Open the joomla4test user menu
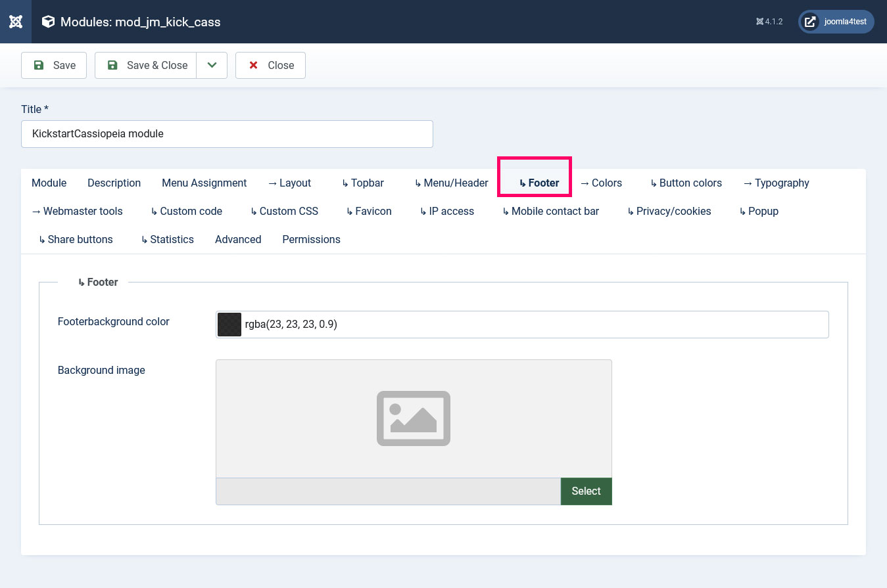This screenshot has width=887, height=588. (x=836, y=22)
